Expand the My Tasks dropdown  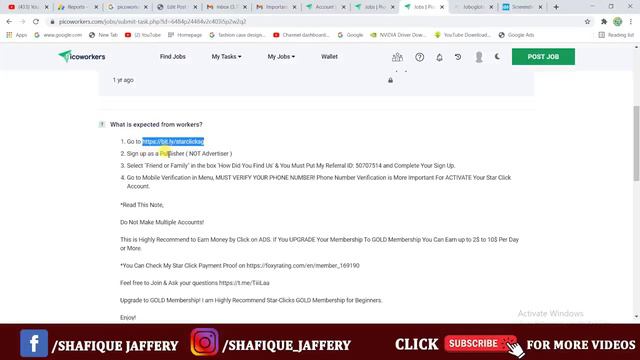(226, 57)
